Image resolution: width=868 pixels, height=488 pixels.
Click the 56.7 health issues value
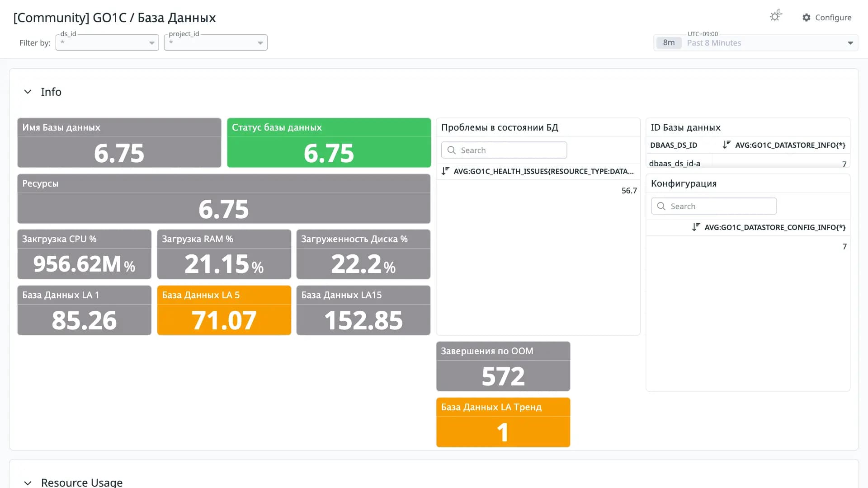tap(629, 191)
